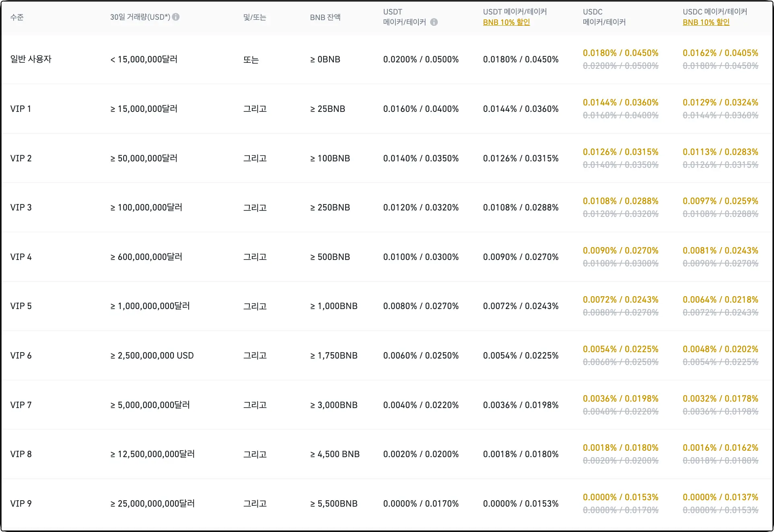
Task: Click the BNB 잔액 column header
Action: 325,17
